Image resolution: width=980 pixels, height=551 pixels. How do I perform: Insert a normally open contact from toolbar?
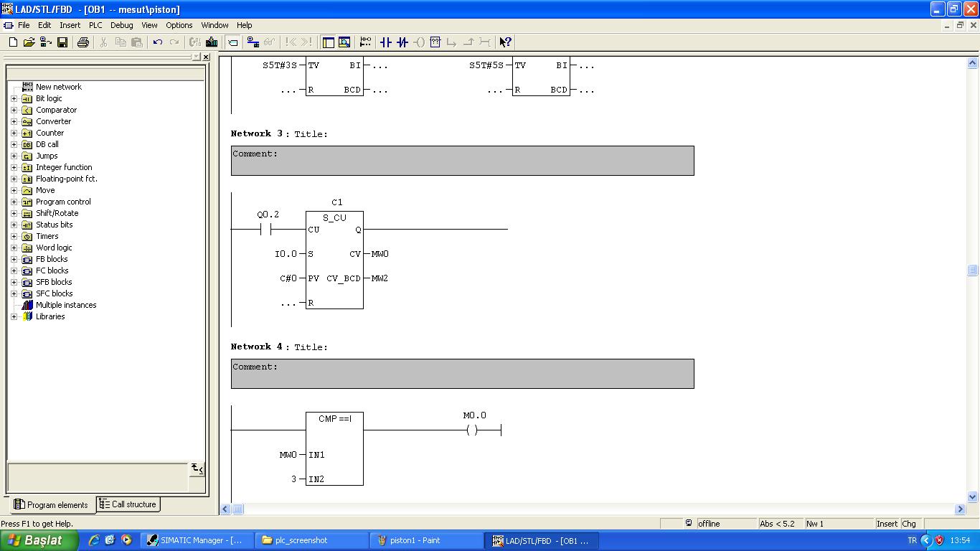386,42
